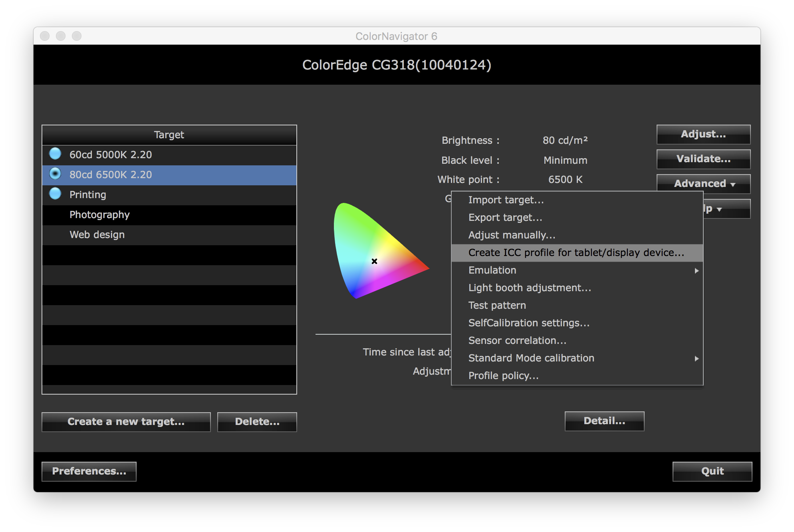Image resolution: width=794 pixels, height=532 pixels.
Task: Click the Target column header
Action: point(169,135)
